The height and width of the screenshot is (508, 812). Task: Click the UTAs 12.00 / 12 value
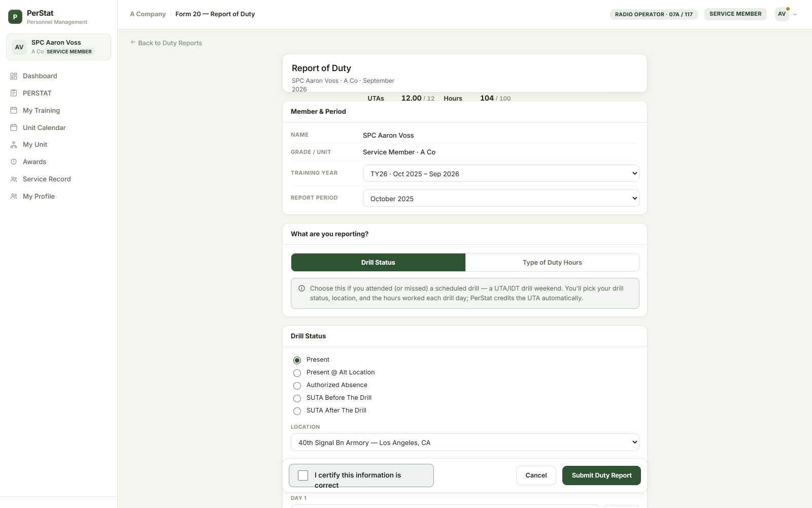(x=418, y=98)
